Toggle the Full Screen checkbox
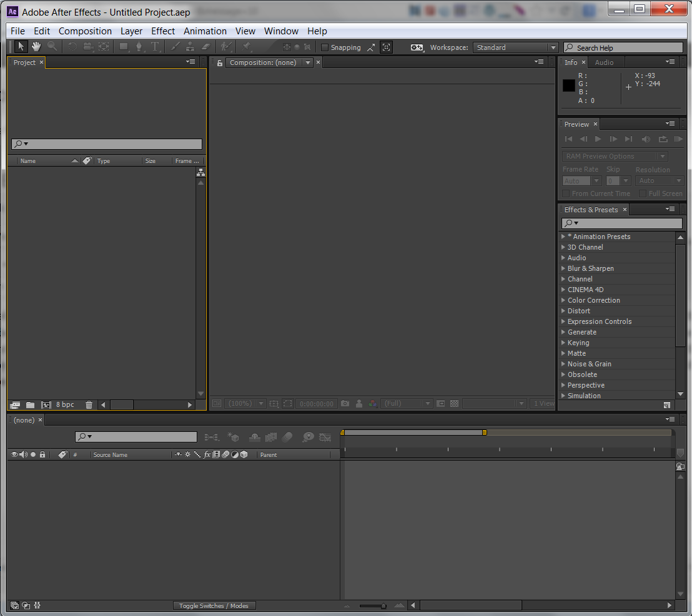 click(x=643, y=193)
